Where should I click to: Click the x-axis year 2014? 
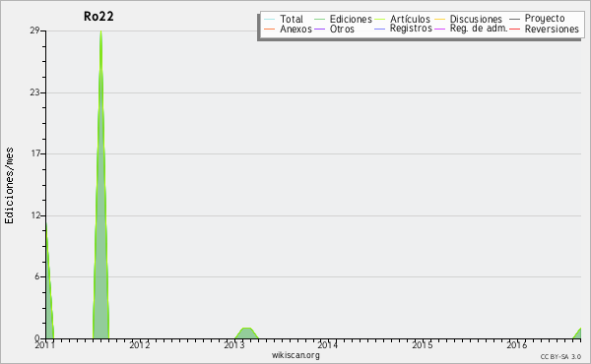(328, 344)
